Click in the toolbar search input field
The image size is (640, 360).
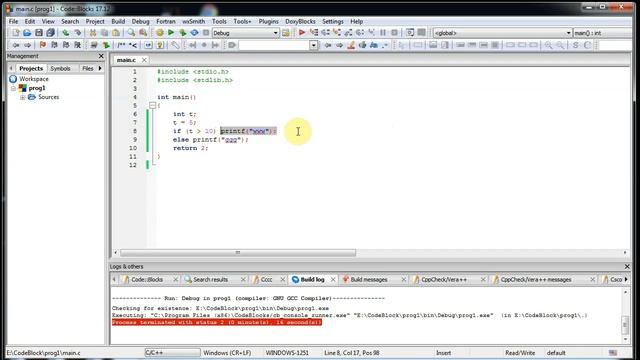274,45
